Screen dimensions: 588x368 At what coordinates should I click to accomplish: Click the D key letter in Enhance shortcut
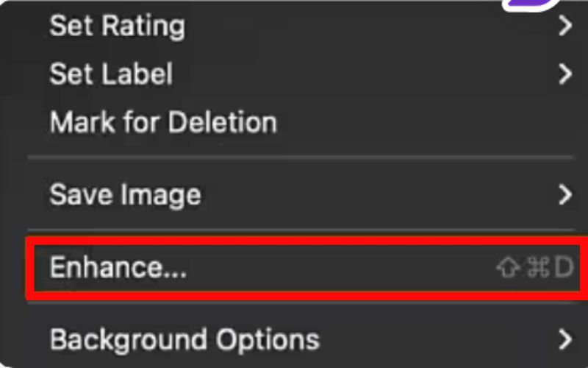coord(563,268)
